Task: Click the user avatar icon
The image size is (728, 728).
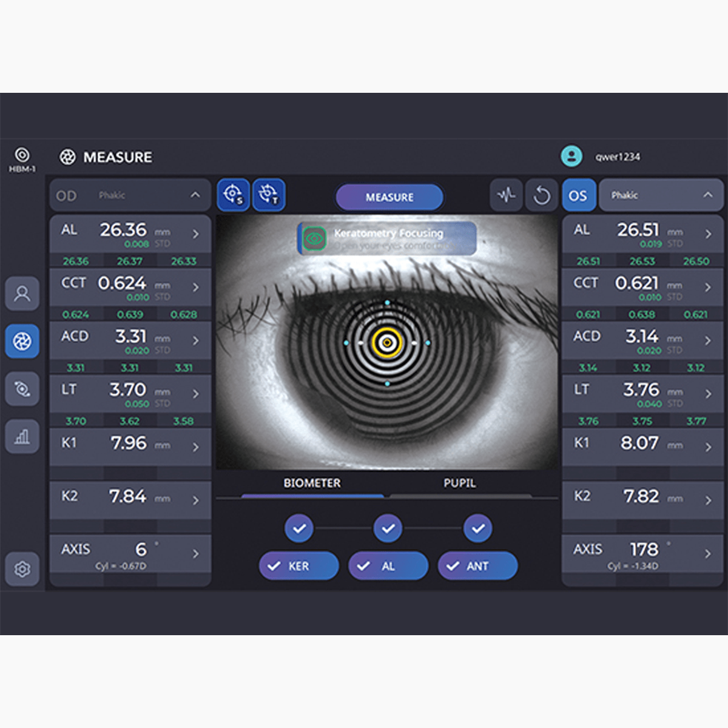Action: [571, 157]
